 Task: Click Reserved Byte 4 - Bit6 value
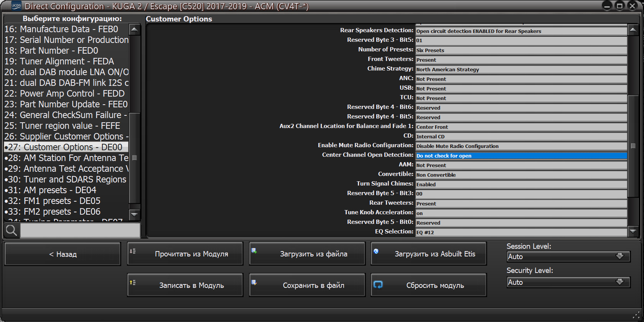click(x=521, y=108)
